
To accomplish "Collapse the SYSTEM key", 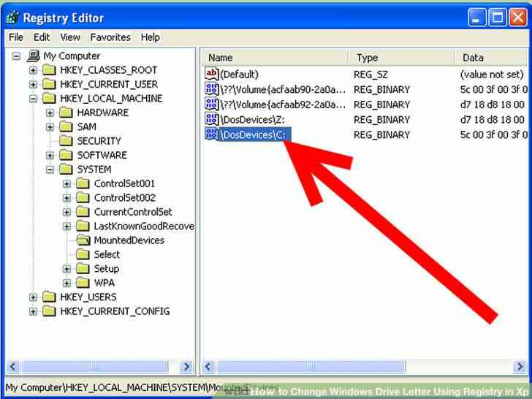I will 50,170.
